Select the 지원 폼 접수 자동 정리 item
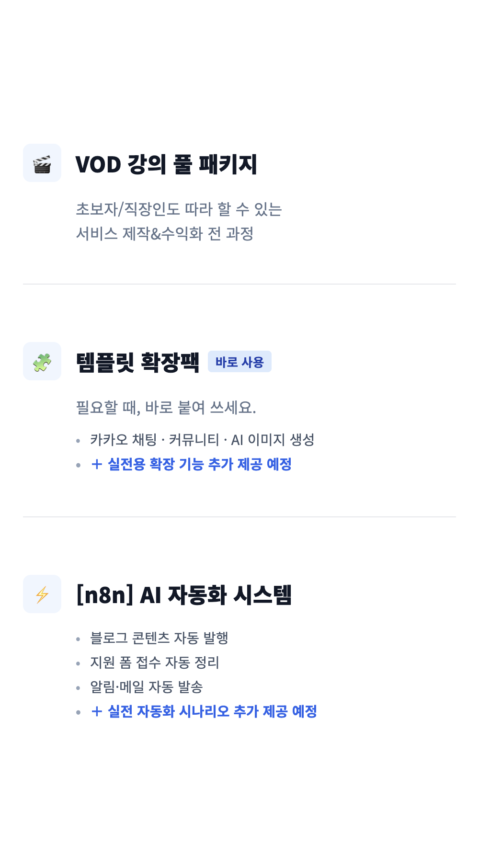Viewport: 479px width, 868px height. pyautogui.click(x=154, y=662)
